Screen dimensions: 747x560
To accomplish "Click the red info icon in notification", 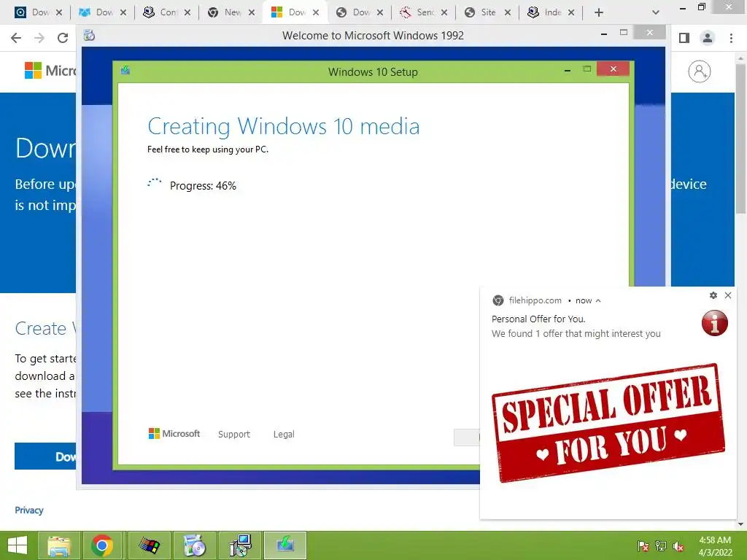I will 715,323.
